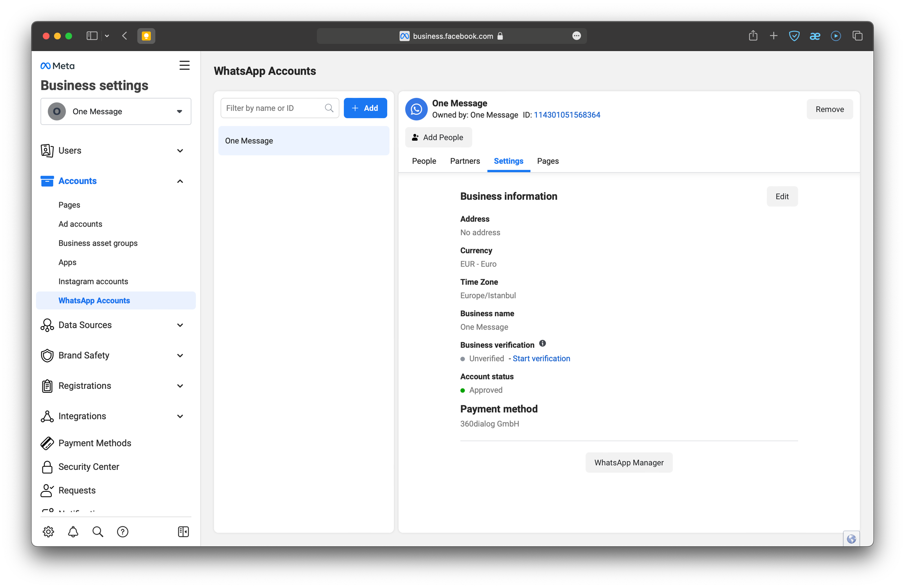
Task: Click the collapse sidebar panel icon
Action: 183,531
